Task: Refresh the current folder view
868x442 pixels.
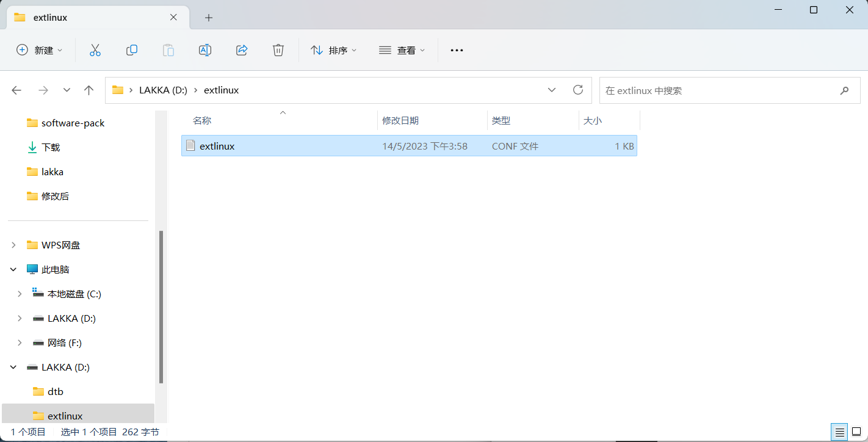Action: [578, 90]
